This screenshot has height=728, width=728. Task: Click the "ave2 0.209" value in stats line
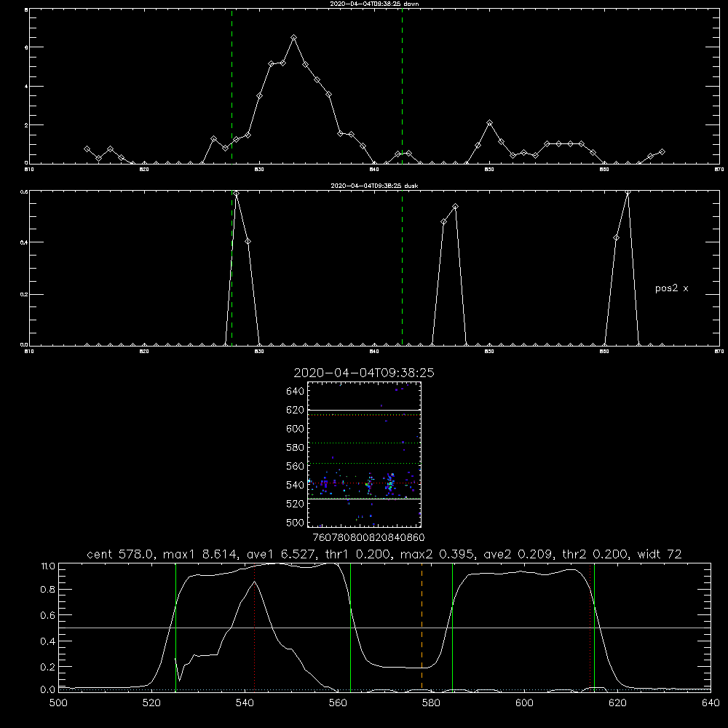click(x=518, y=554)
